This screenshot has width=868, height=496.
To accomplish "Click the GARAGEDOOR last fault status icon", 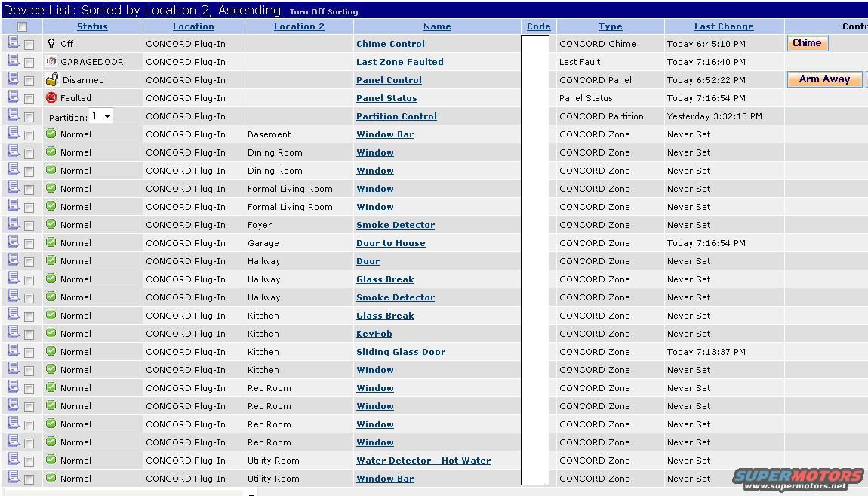I will 51,61.
